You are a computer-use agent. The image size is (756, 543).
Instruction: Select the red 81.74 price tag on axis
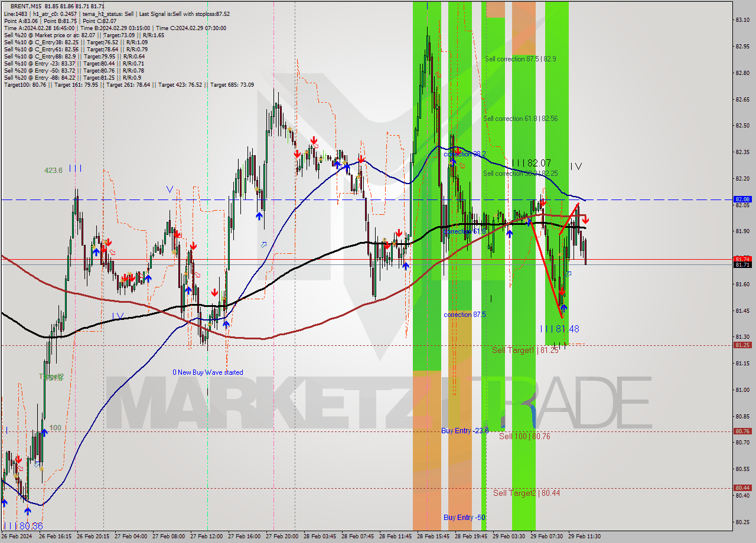742,259
